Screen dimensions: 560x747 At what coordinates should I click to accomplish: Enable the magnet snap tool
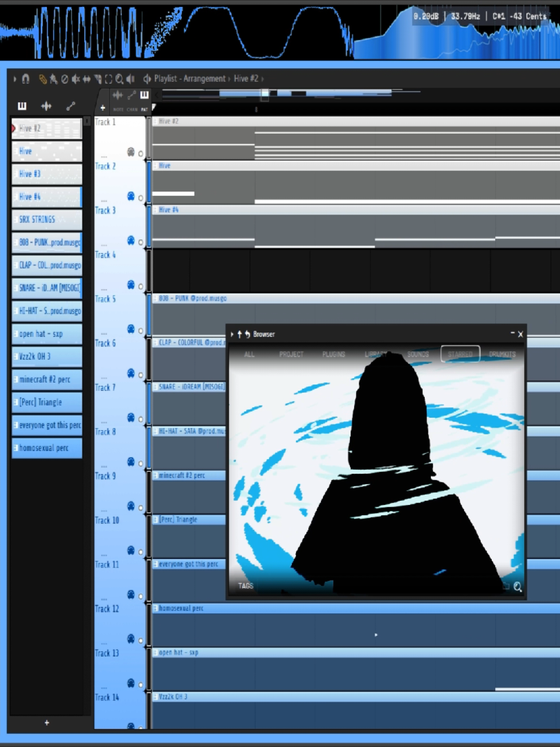point(25,79)
